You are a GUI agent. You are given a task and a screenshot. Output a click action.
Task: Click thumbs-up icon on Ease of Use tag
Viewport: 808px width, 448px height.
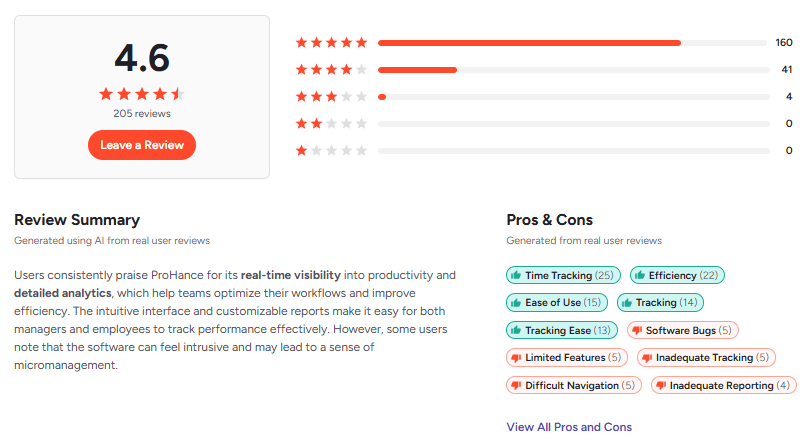click(516, 303)
